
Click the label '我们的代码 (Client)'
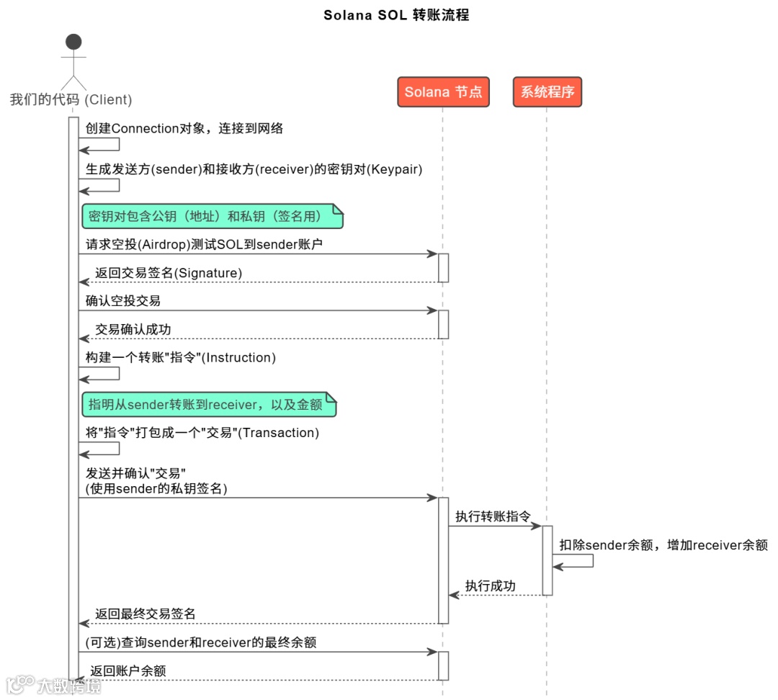[71, 99]
